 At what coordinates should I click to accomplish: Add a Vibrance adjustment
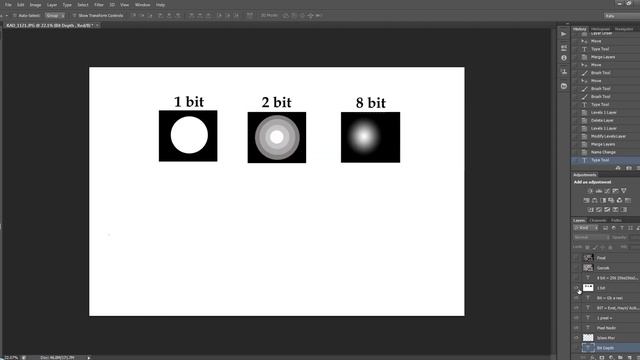click(x=624, y=191)
